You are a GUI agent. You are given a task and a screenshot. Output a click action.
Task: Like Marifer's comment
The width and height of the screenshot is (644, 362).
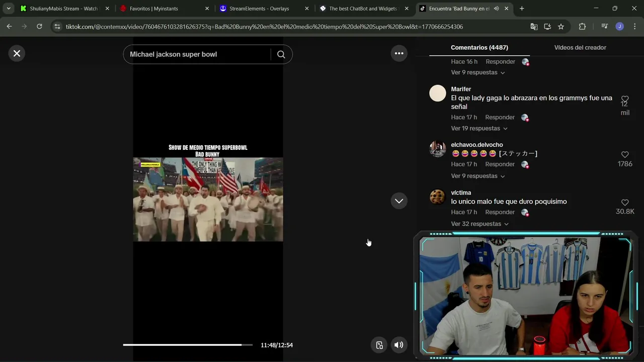pos(625,99)
